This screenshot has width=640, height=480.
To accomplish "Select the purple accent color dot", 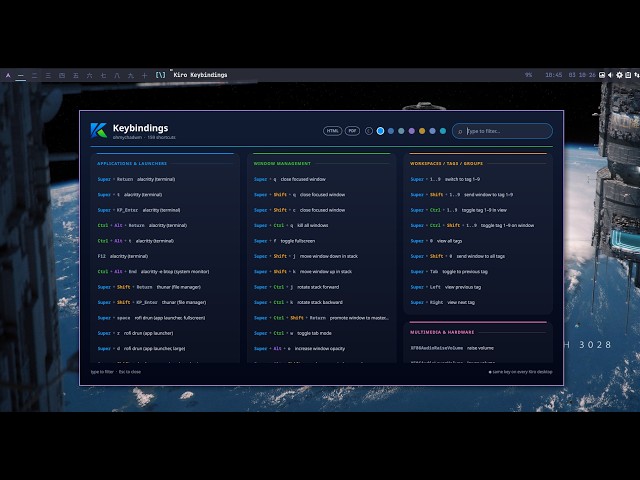I will [x=411, y=131].
